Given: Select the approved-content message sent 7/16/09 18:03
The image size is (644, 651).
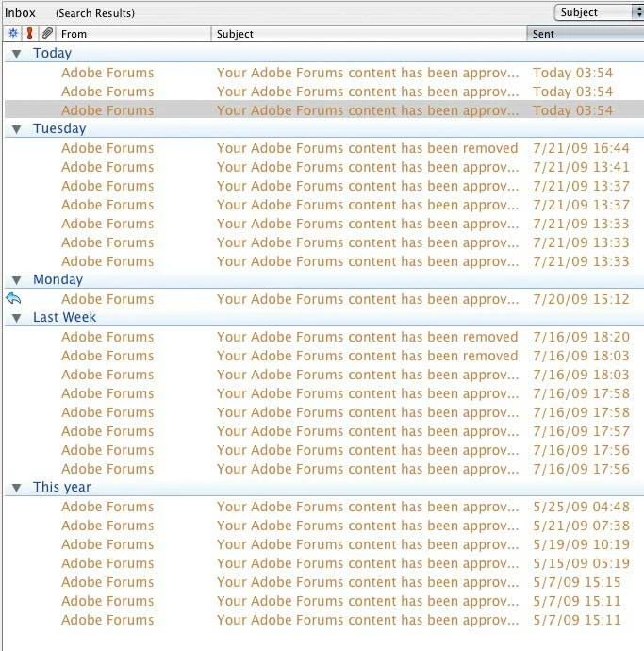Looking at the screenshot, I should pos(324,375).
